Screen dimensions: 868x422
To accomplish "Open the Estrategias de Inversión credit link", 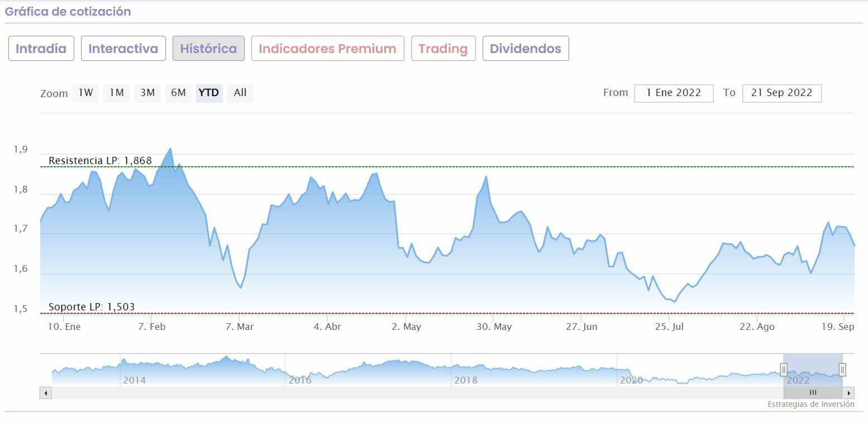I will point(810,404).
